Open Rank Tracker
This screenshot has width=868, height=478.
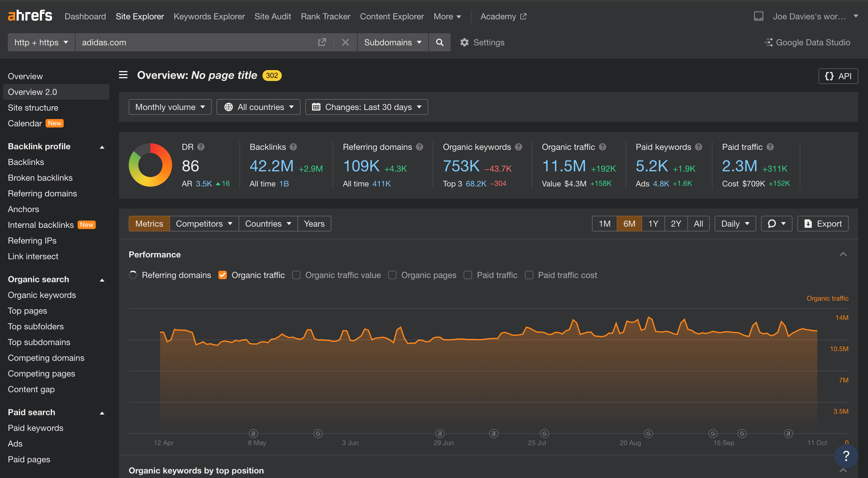(326, 16)
